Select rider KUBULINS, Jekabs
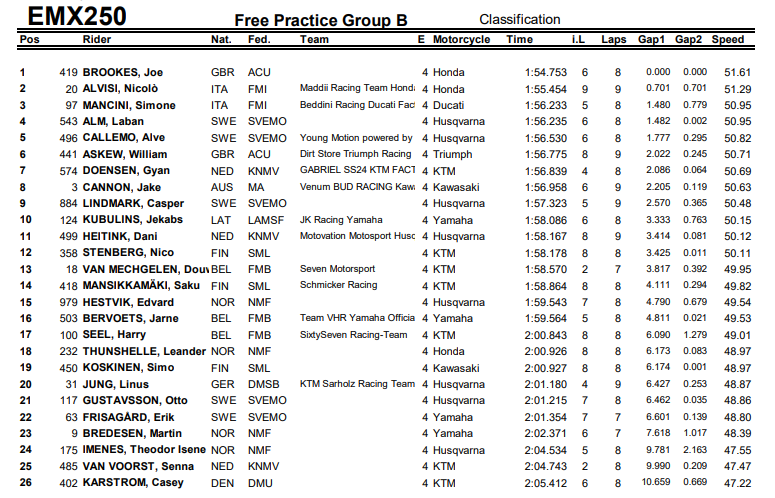Viewport: 775px width, 498px height. [132, 220]
